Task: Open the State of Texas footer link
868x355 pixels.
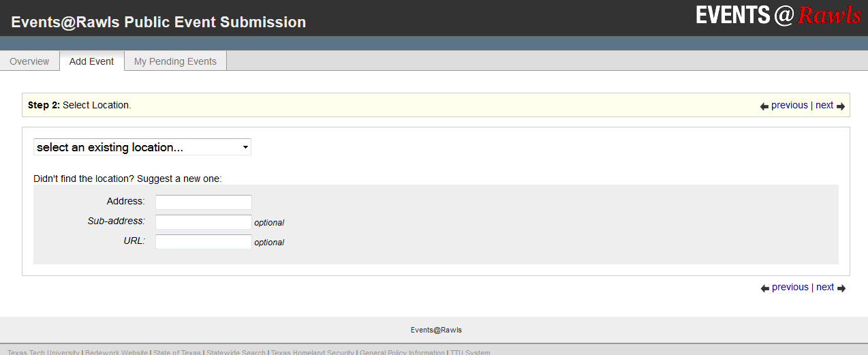Action: (177, 352)
